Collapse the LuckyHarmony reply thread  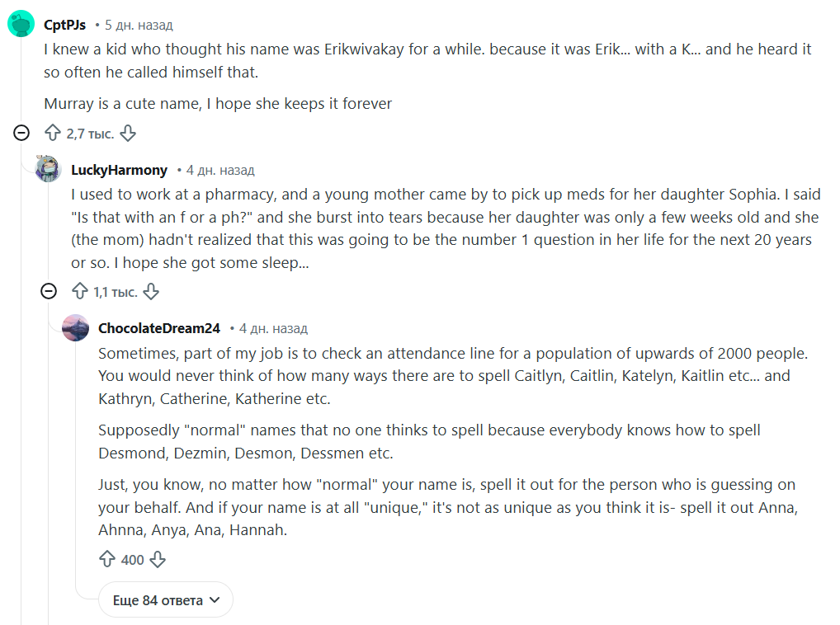tap(49, 291)
